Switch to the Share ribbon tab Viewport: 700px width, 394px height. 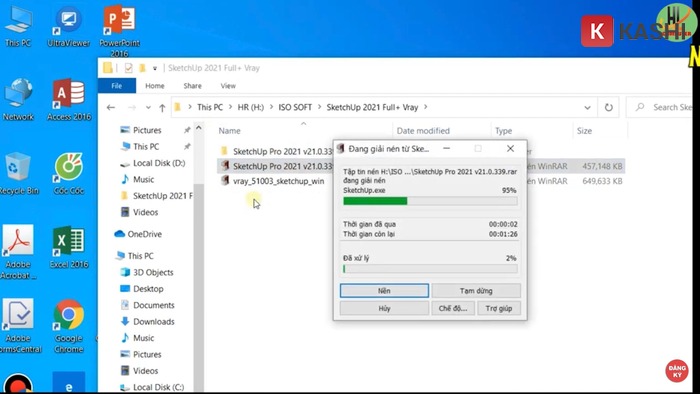click(x=192, y=86)
